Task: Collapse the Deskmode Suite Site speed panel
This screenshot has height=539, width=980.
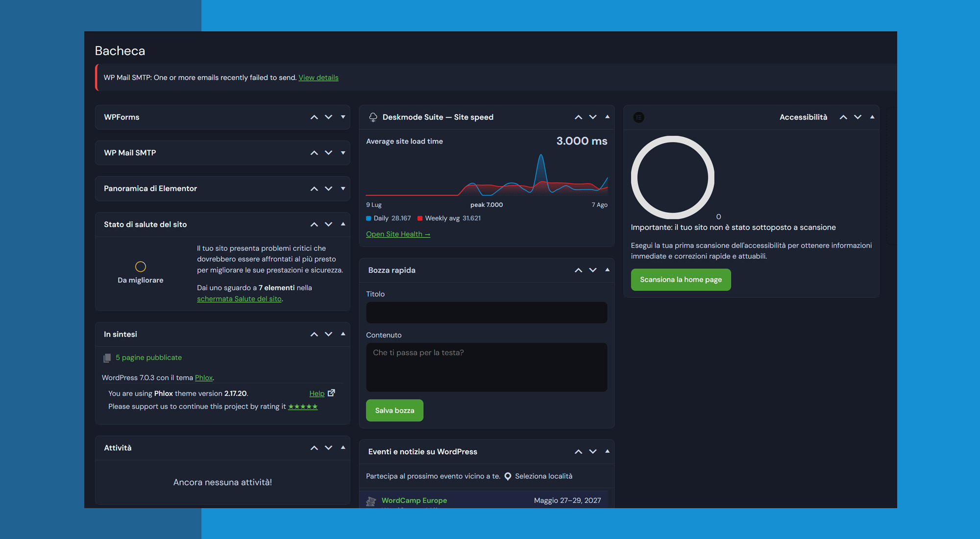Action: point(608,117)
